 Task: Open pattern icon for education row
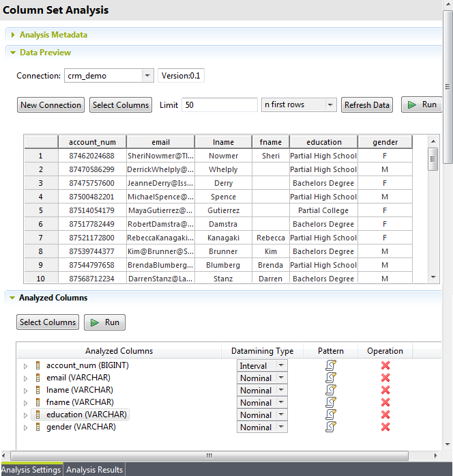click(x=331, y=415)
